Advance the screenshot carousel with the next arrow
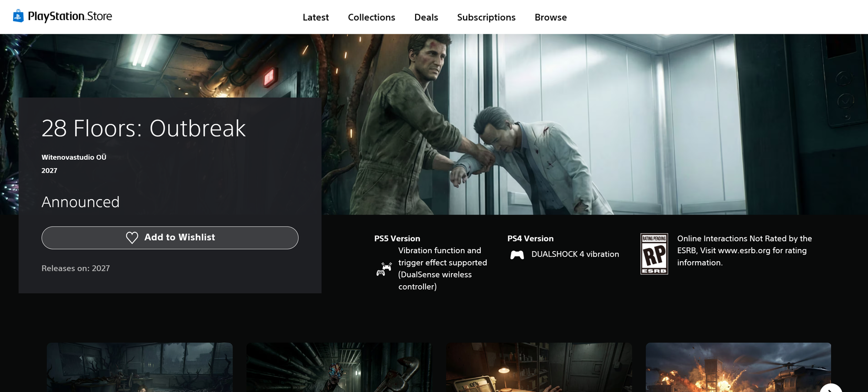Image resolution: width=868 pixels, height=392 pixels. tap(831, 389)
